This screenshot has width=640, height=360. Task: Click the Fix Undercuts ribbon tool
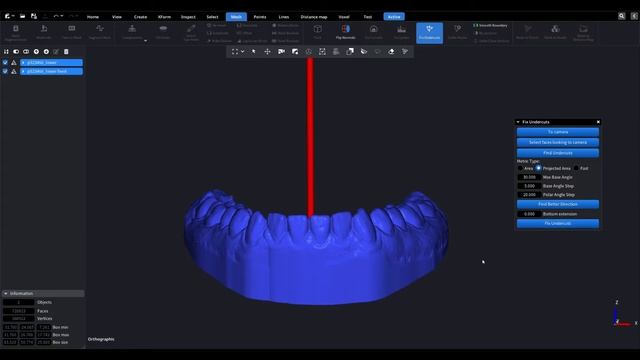[x=429, y=33]
